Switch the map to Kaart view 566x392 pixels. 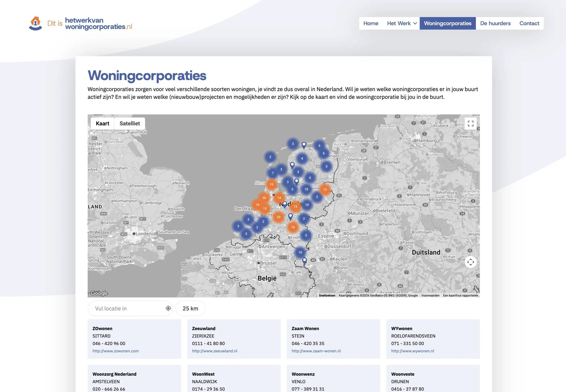click(x=103, y=123)
